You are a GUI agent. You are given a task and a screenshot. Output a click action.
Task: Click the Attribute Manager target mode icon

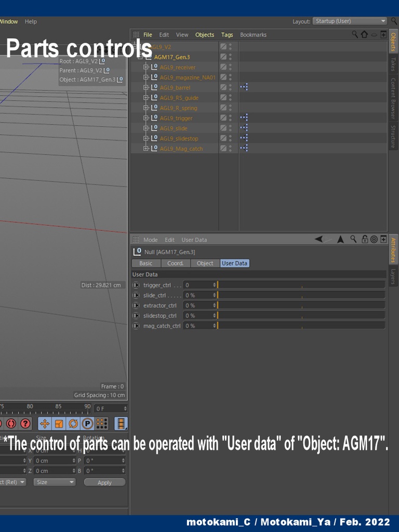click(x=374, y=240)
